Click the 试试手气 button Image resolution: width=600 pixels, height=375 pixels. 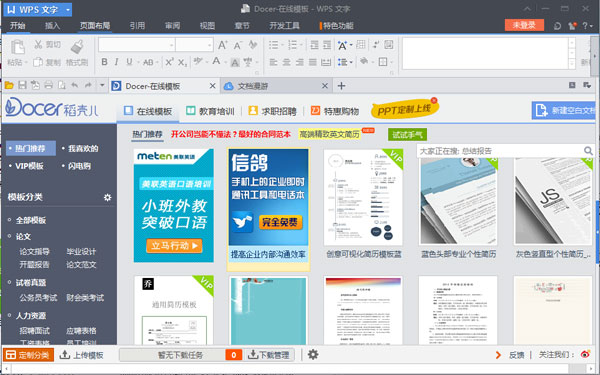pos(407,135)
